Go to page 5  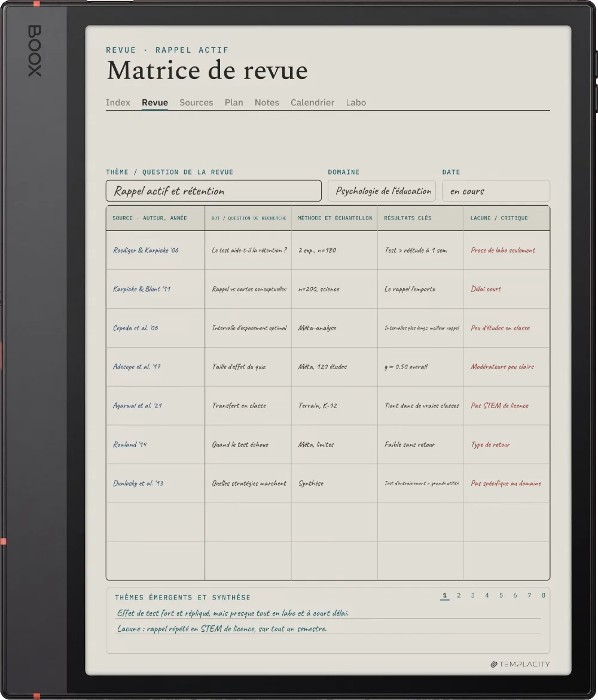pyautogui.click(x=501, y=595)
